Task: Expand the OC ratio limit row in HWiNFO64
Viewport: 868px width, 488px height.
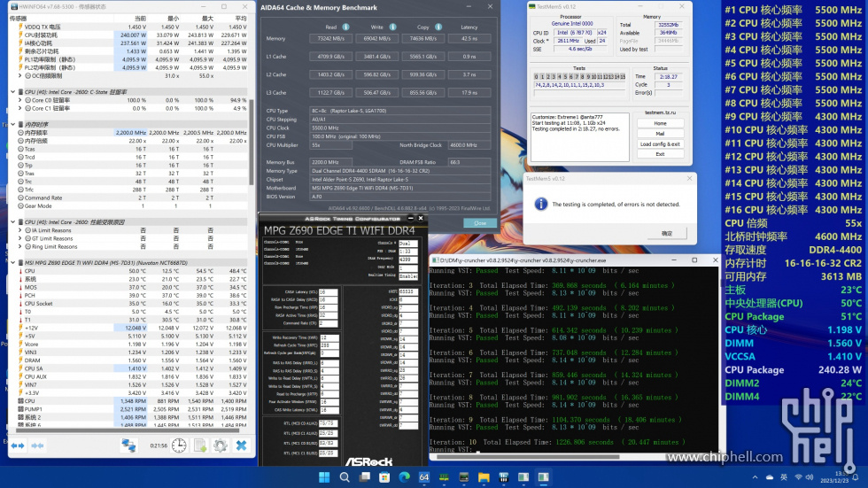Action: [x=19, y=76]
